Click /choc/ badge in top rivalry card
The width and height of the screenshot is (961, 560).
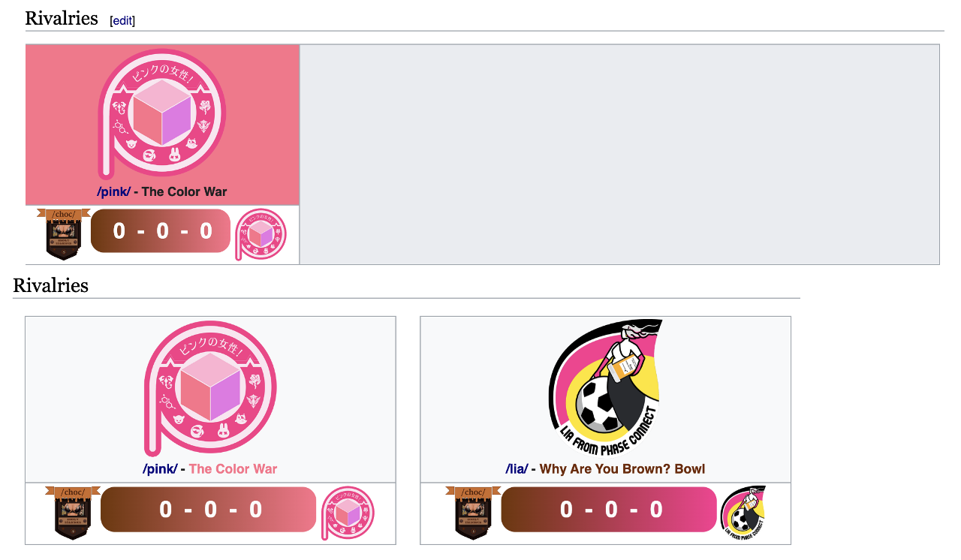(x=63, y=234)
